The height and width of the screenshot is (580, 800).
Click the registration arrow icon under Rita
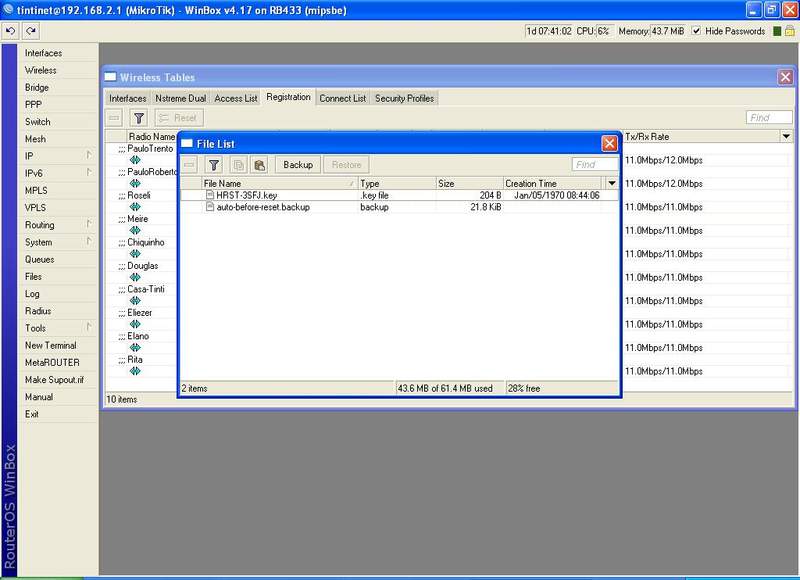[135, 371]
